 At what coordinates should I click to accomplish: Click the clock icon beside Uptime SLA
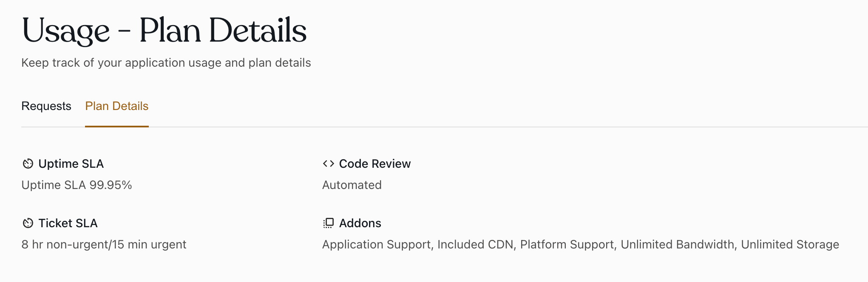pos(28,164)
